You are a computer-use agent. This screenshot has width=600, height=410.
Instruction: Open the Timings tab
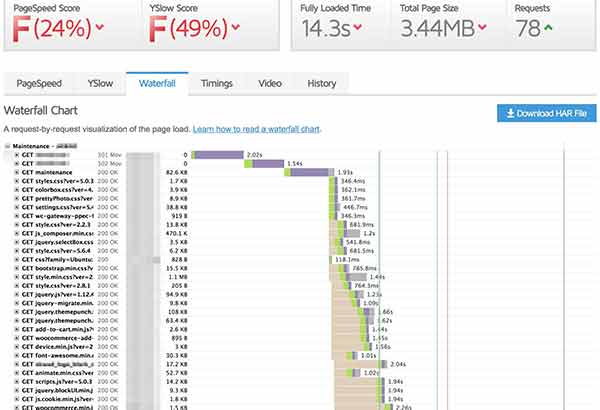[217, 83]
